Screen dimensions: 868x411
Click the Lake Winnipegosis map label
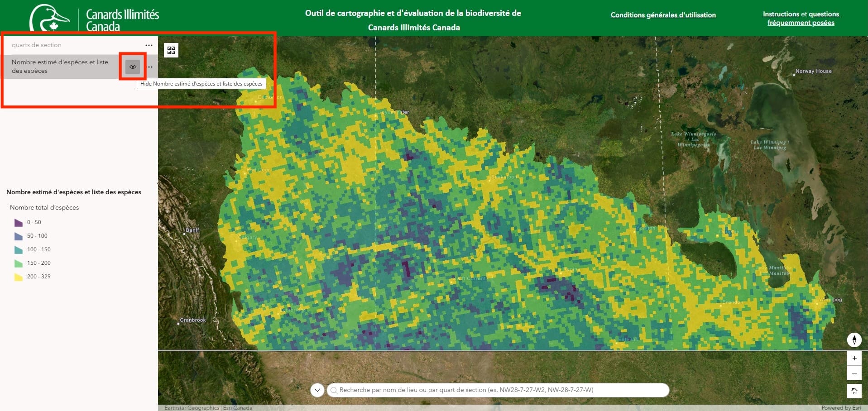(693, 139)
